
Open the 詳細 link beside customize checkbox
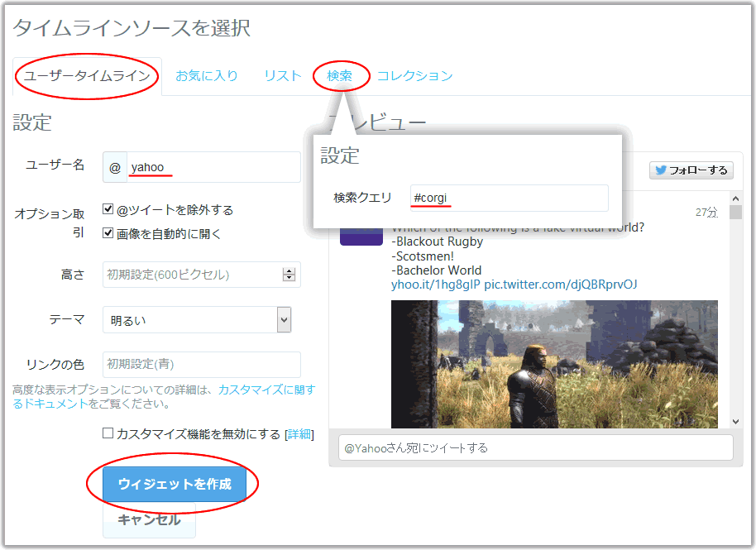[299, 434]
